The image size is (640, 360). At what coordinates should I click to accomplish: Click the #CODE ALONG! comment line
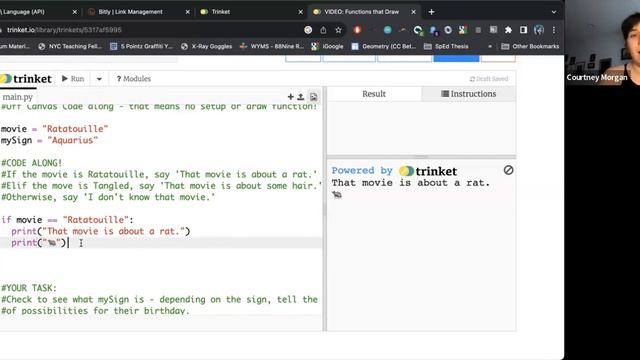pyautogui.click(x=31, y=163)
